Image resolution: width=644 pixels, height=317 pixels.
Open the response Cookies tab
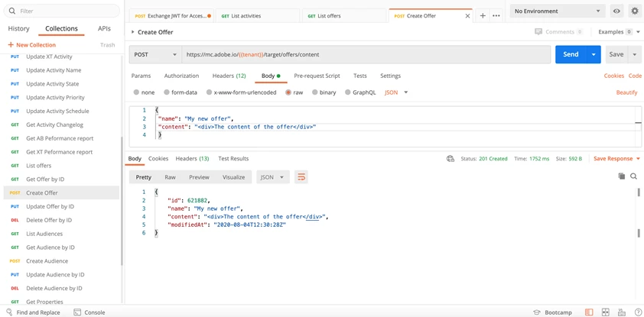point(158,159)
